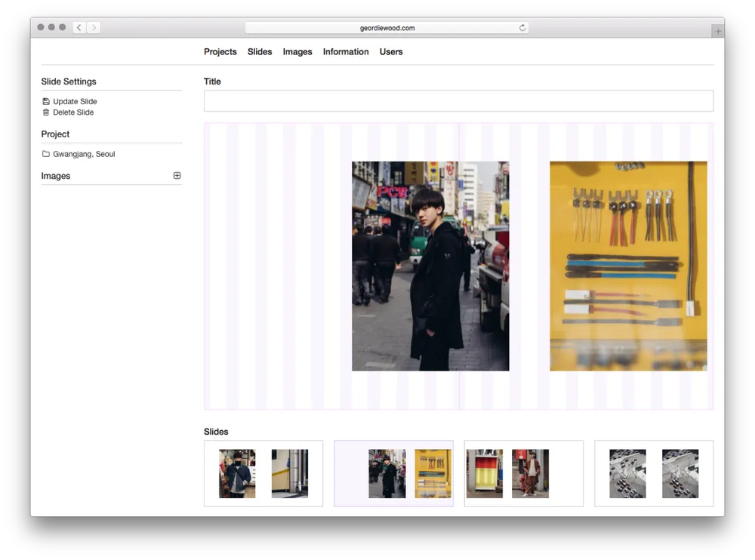Open the Gwangjang, Seoul project
Image resolution: width=755 pixels, height=560 pixels.
(x=84, y=154)
